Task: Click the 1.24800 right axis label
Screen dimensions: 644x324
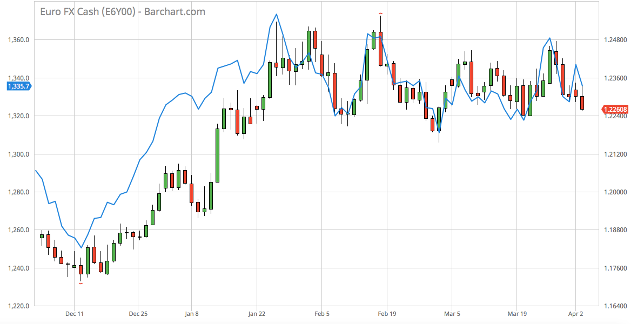Action: (x=615, y=40)
